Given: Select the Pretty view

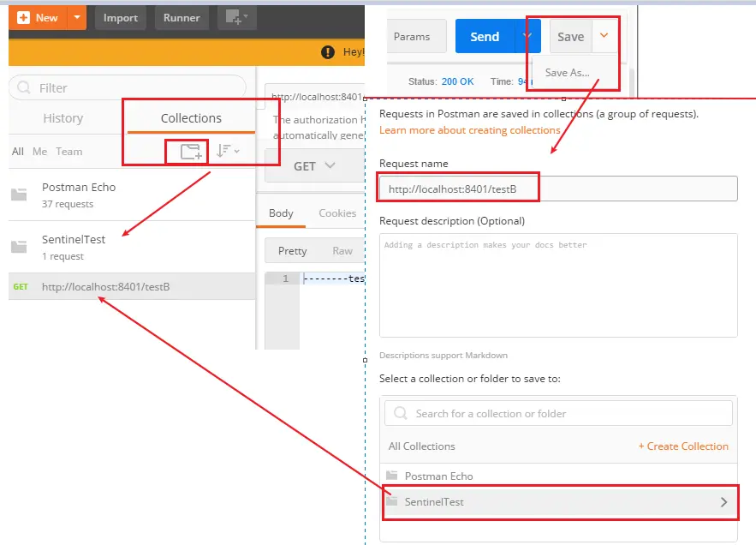Looking at the screenshot, I should point(292,250).
